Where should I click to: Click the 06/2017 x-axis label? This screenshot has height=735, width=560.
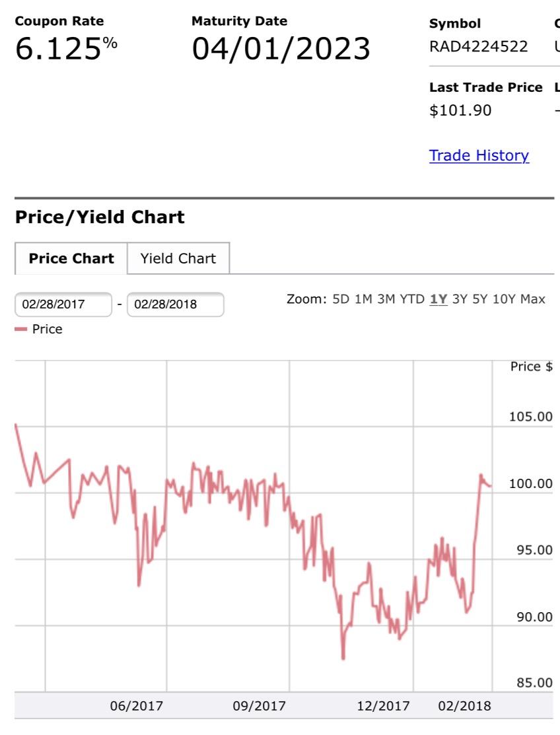[x=137, y=705]
